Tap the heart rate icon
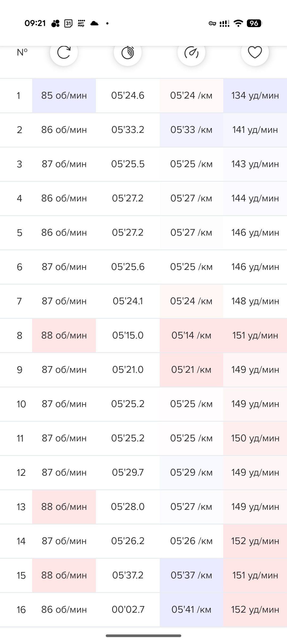This screenshot has width=287, height=644. [255, 52]
